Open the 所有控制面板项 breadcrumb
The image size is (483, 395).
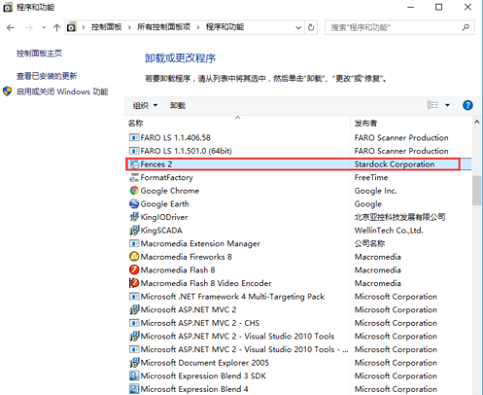tap(164, 27)
